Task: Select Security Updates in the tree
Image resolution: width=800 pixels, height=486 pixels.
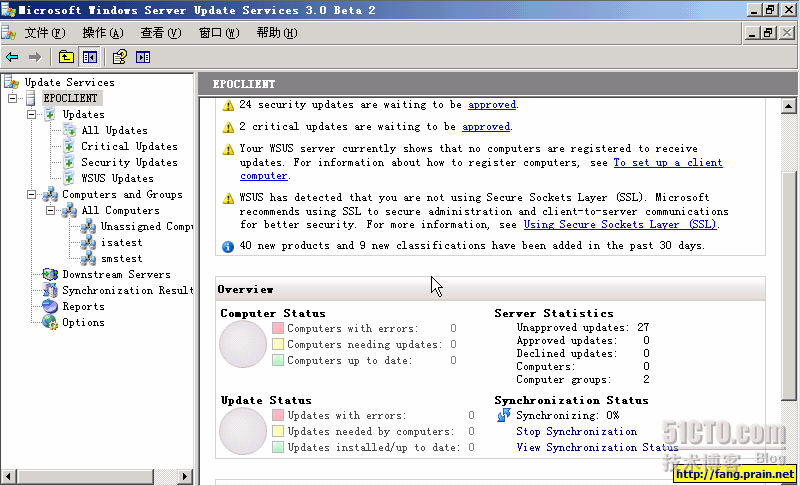Action: tap(129, 162)
